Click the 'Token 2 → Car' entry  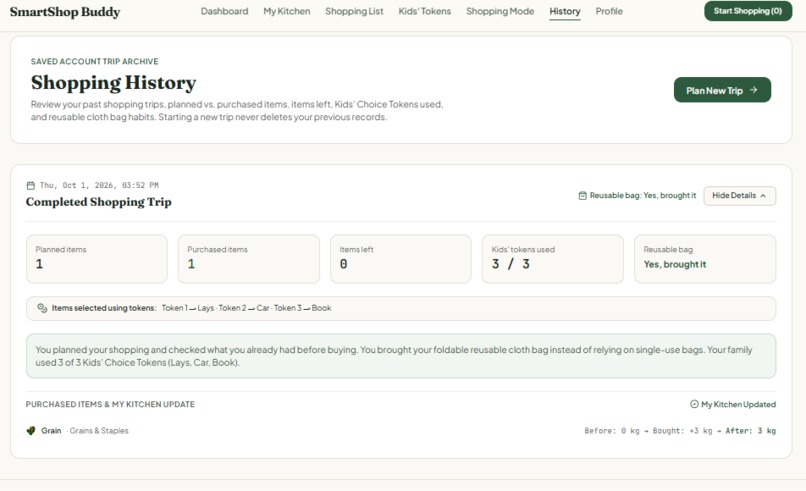pyautogui.click(x=244, y=308)
